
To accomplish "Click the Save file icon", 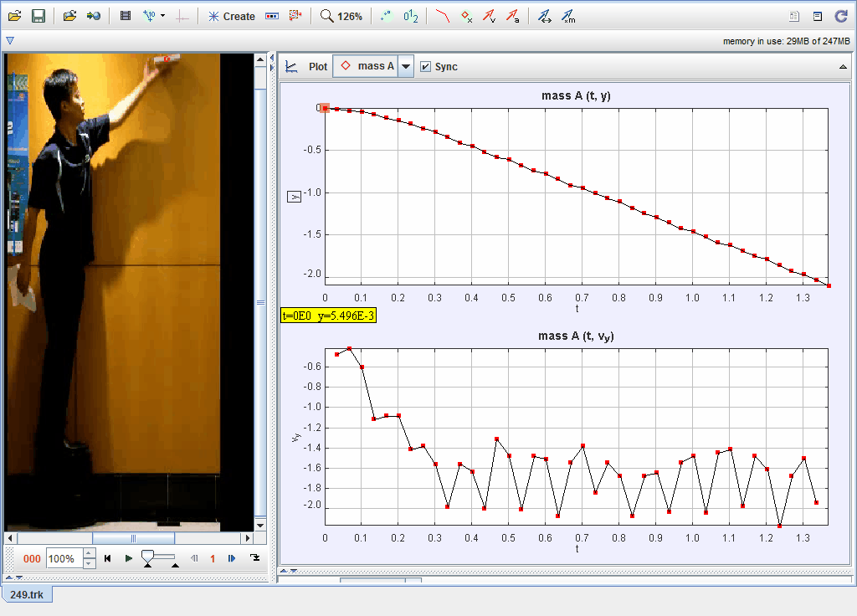I will click(x=38, y=16).
